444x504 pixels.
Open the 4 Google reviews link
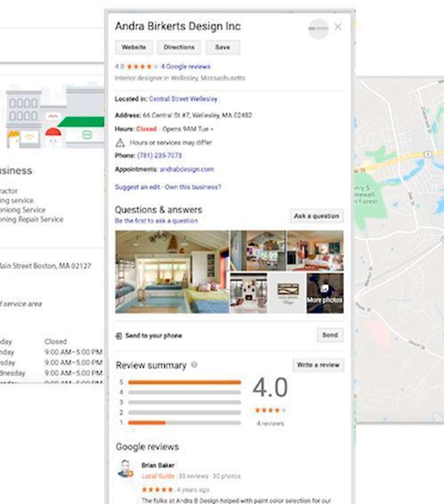(x=185, y=66)
